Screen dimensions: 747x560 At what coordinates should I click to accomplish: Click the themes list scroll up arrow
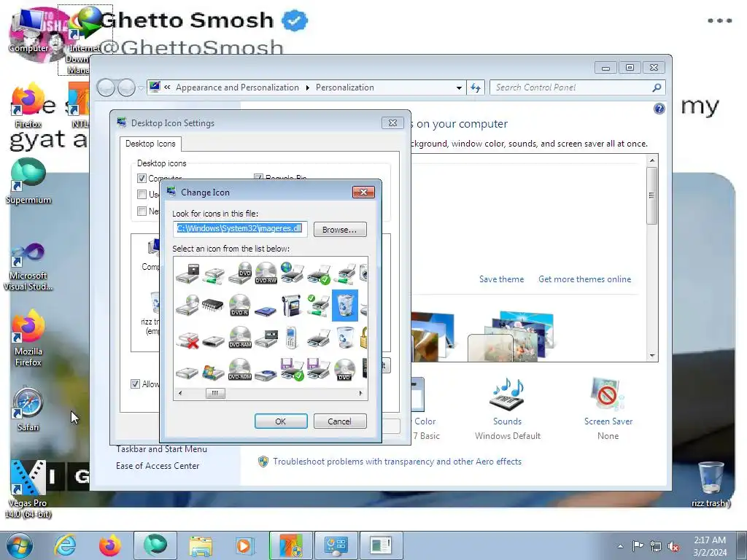pyautogui.click(x=652, y=160)
